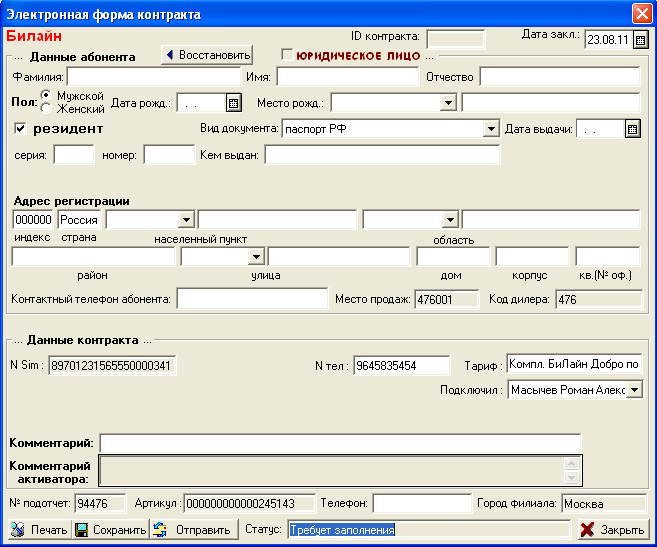
Task: Open the contract date calendar picker
Action: [x=640, y=40]
